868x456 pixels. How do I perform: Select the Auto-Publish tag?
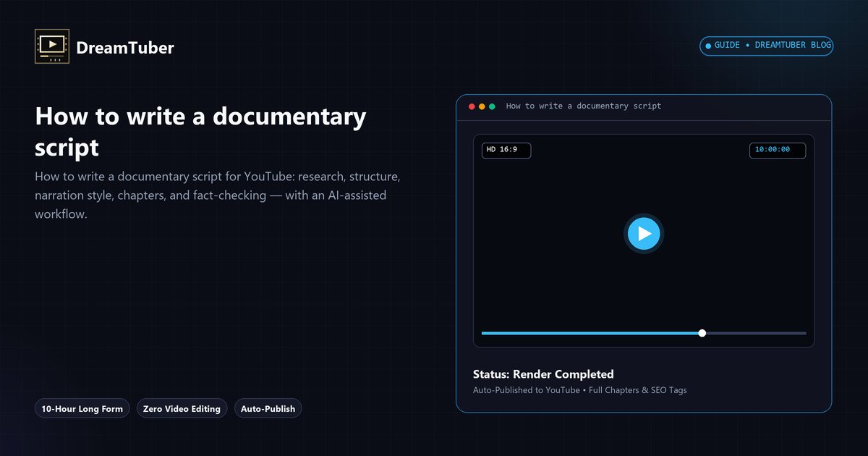pos(268,409)
